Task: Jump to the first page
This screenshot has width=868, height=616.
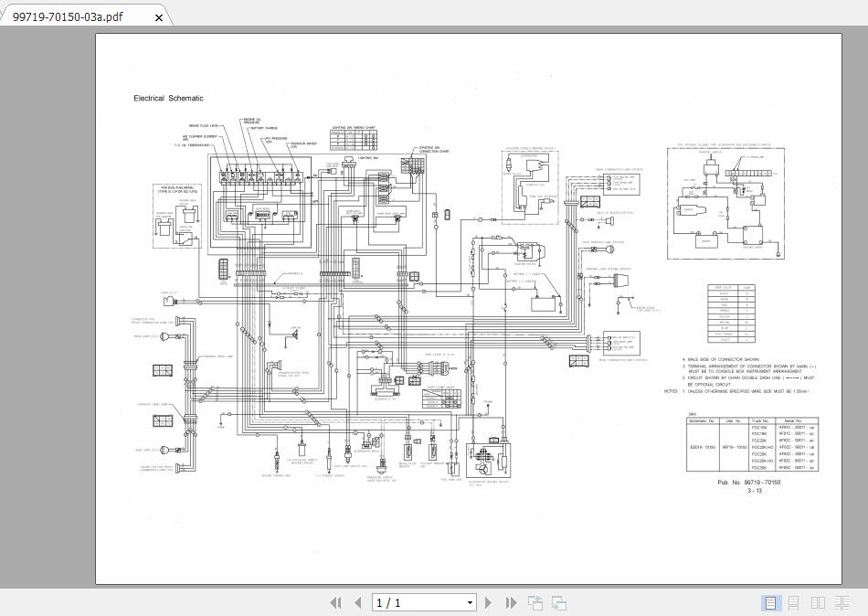Action: tap(335, 602)
